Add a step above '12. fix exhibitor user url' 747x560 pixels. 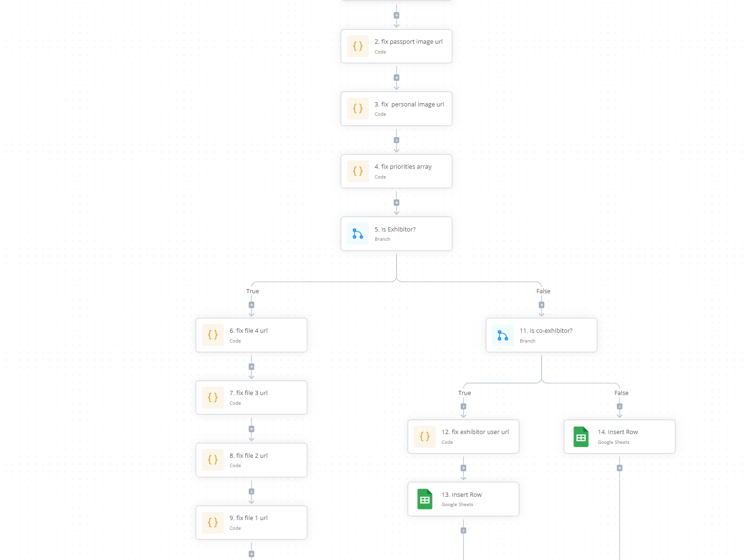pos(463,406)
